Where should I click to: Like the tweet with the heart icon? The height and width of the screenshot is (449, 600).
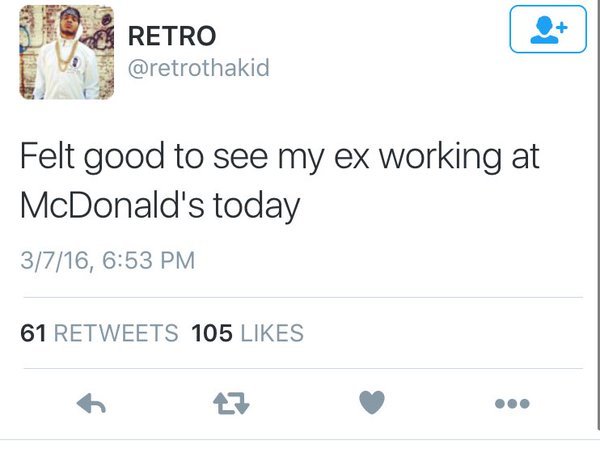372,403
